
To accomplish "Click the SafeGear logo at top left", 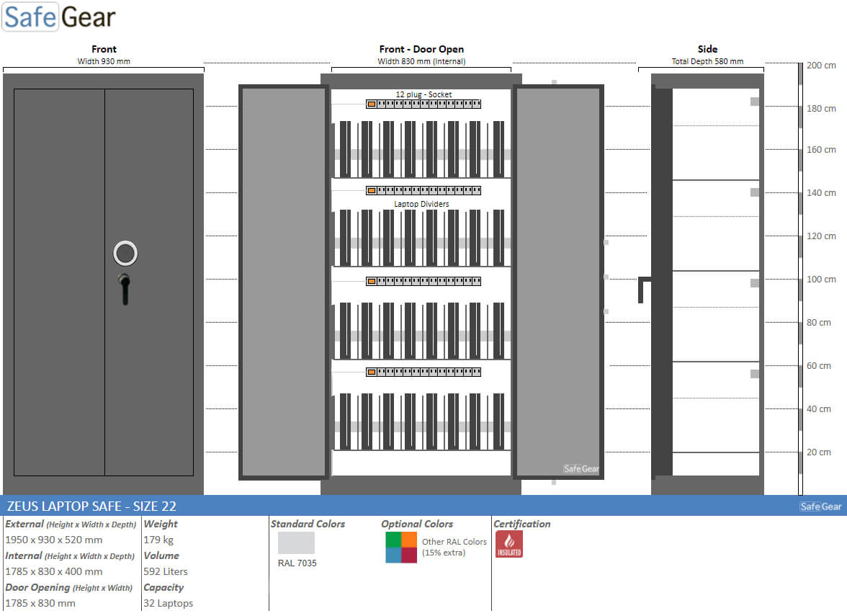I will click(59, 17).
